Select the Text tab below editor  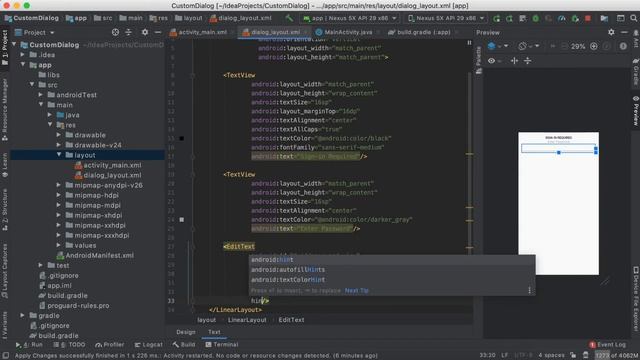click(x=214, y=332)
